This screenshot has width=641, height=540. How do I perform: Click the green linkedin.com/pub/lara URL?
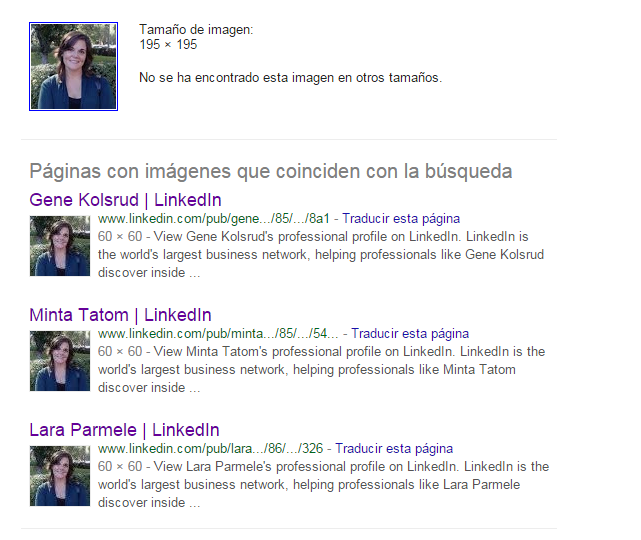coord(211,448)
